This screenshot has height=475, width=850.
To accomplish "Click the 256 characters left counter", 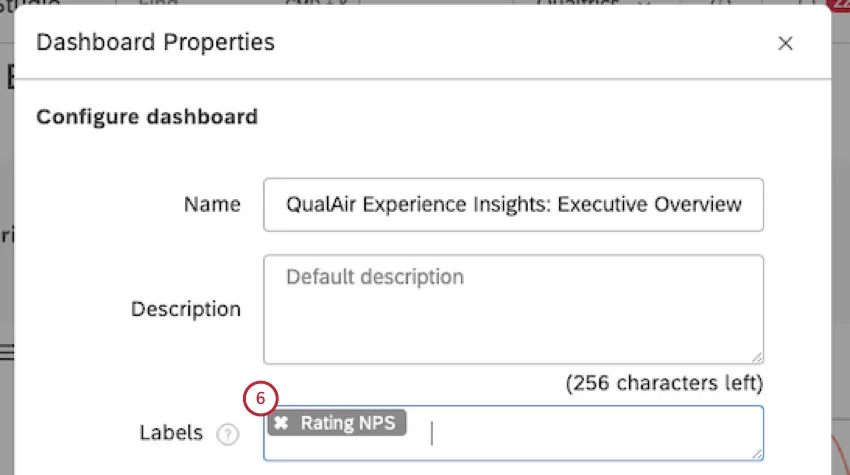I will click(664, 383).
